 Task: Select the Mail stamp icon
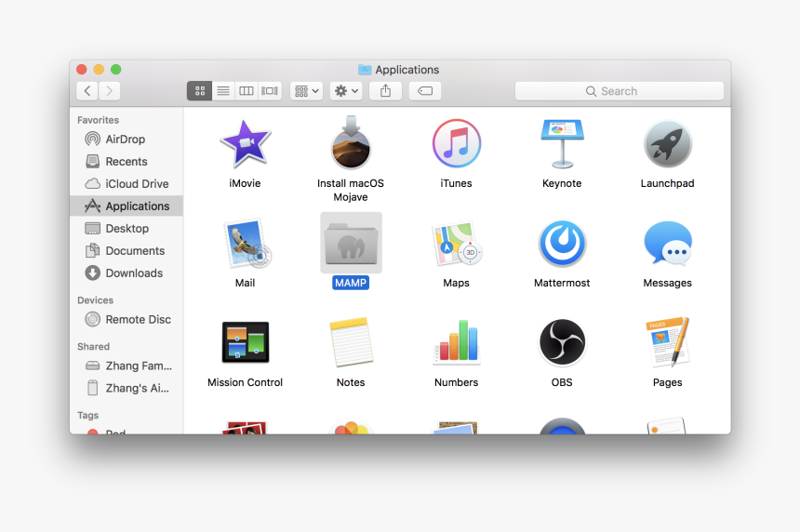247,244
